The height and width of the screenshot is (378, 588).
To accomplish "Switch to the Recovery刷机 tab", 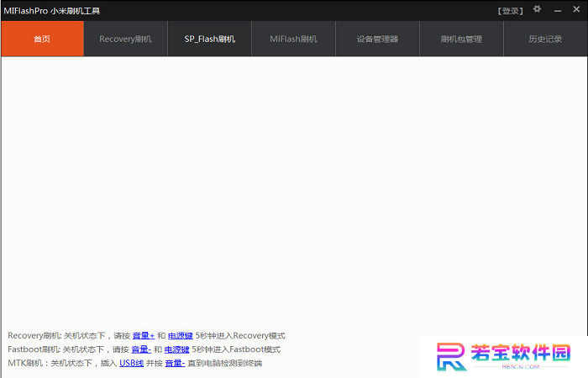I will pos(126,39).
